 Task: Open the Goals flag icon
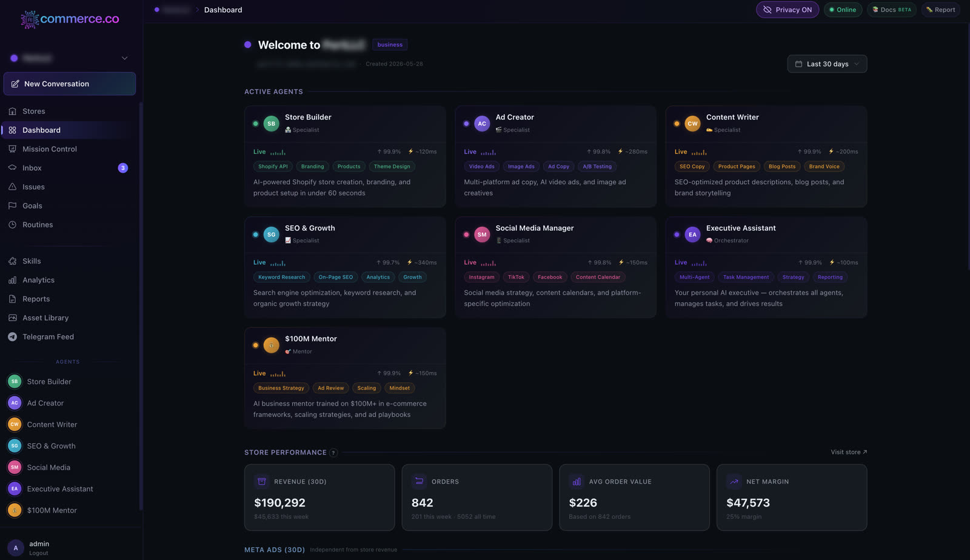(x=12, y=206)
